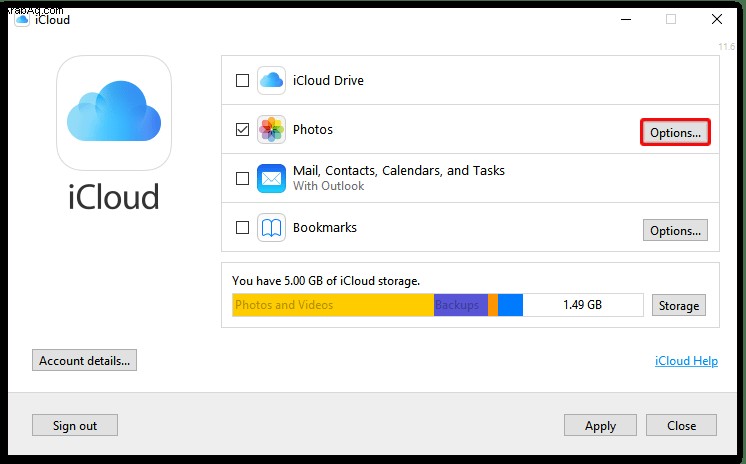Tick the Mail, Contacts, Calendars checkbox
746x464 pixels.
[x=243, y=178]
